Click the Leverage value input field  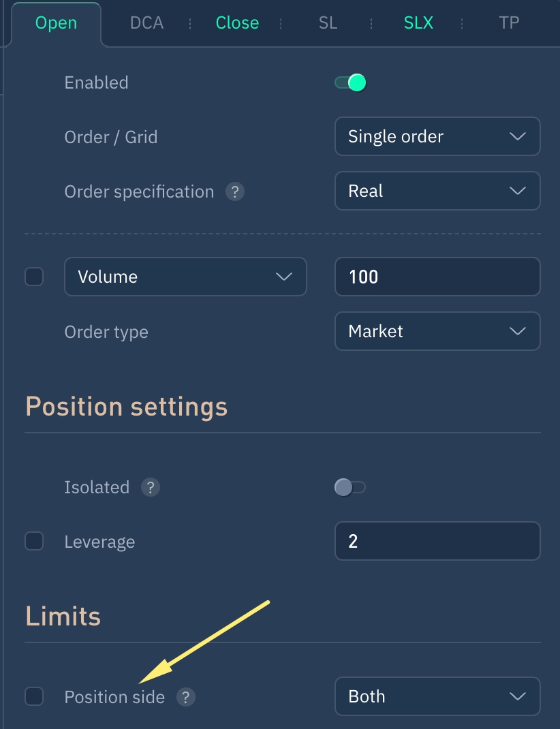437,542
